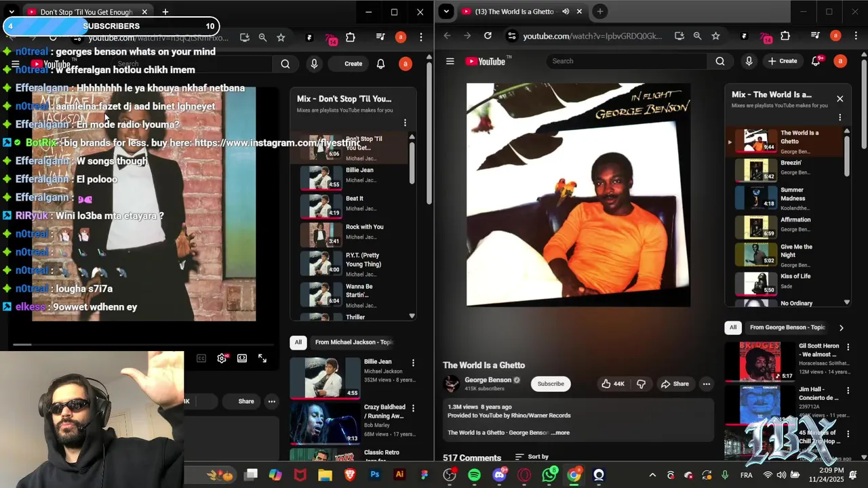Open Photoshop from the taskbar
The height and width of the screenshot is (488, 868).
coord(374,475)
